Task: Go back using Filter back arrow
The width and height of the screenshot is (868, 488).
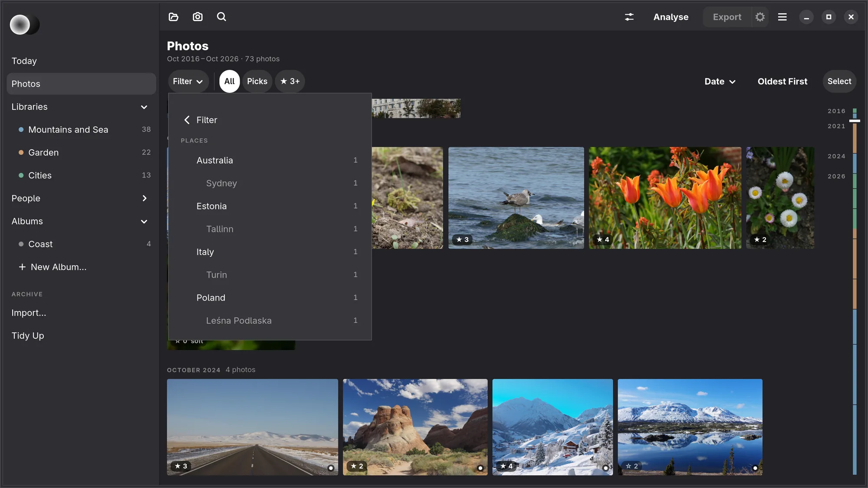Action: (187, 120)
